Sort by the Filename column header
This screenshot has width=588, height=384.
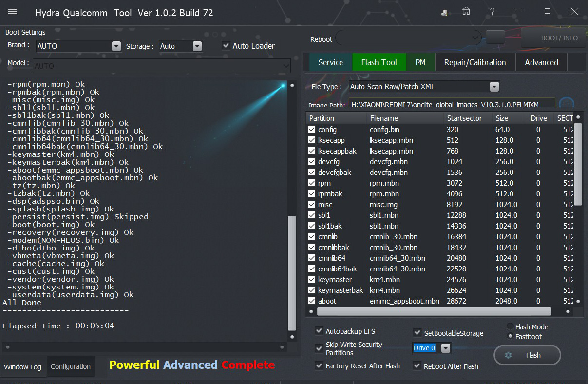click(384, 118)
